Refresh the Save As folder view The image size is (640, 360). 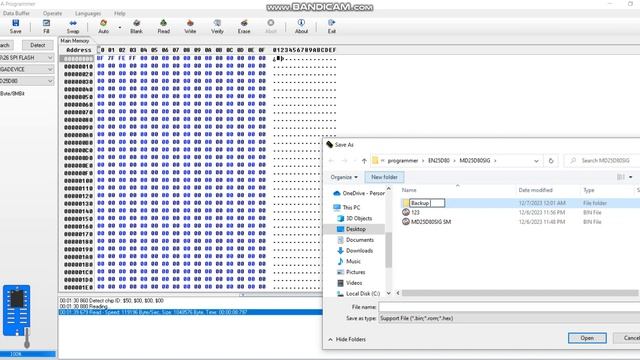551,161
